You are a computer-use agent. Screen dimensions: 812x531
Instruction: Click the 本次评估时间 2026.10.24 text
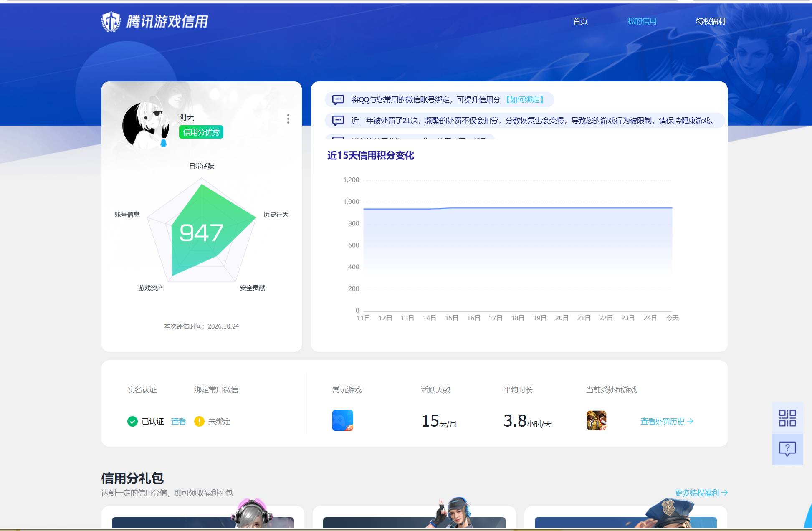(201, 326)
